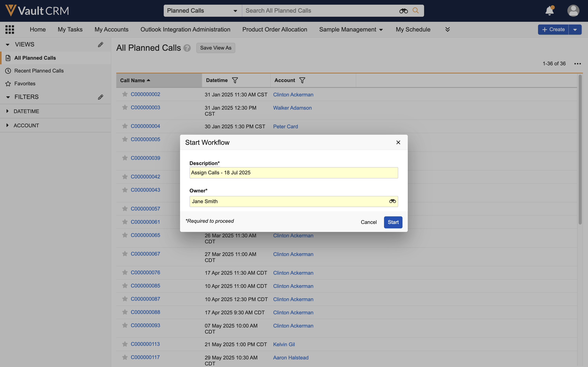Open the user profile avatar

[573, 11]
